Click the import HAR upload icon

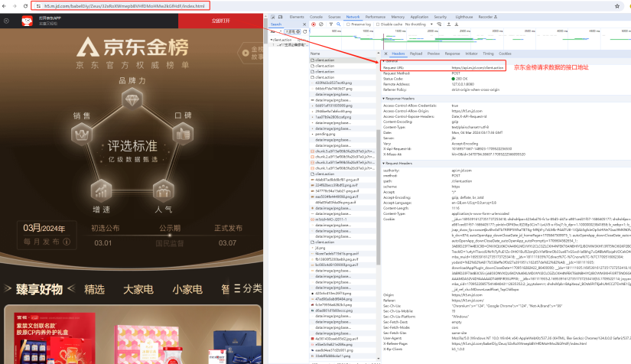[449, 24]
